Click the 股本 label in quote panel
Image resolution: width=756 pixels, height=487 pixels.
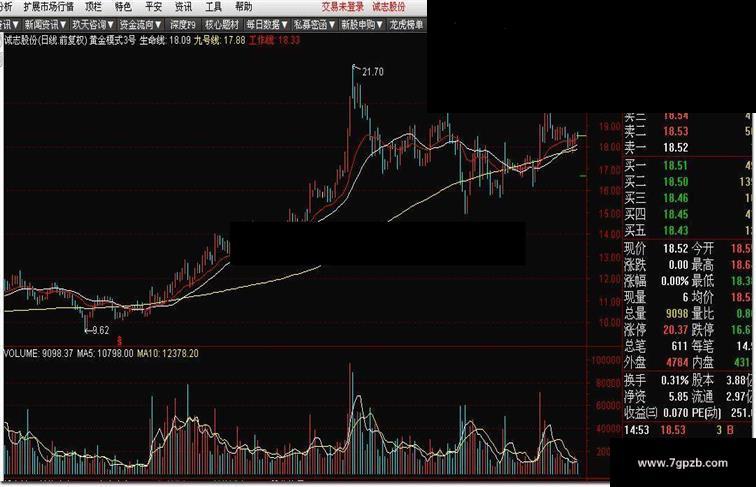click(x=702, y=380)
